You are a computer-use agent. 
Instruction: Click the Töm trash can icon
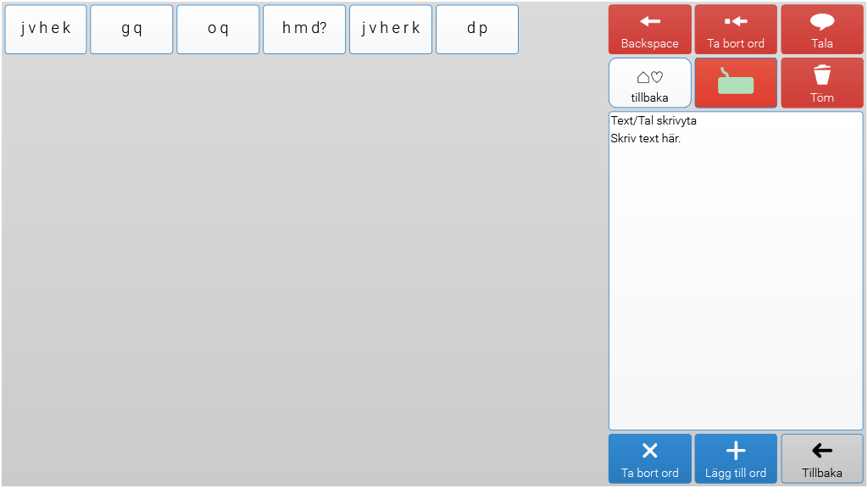(x=821, y=75)
